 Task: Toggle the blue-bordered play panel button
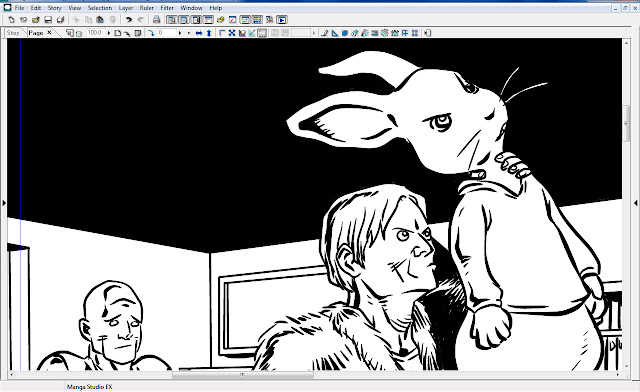[282, 20]
